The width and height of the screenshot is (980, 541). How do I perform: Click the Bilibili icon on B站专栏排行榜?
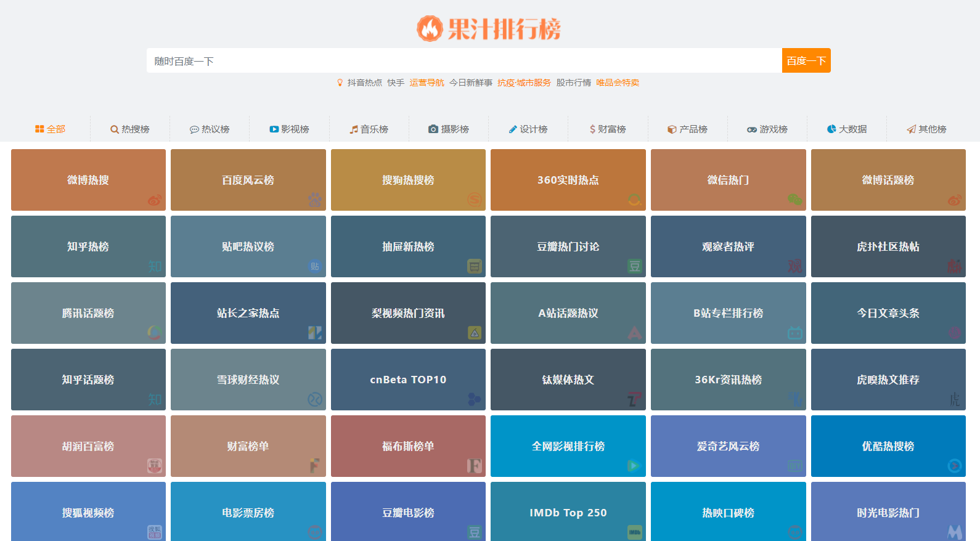pyautogui.click(x=795, y=333)
